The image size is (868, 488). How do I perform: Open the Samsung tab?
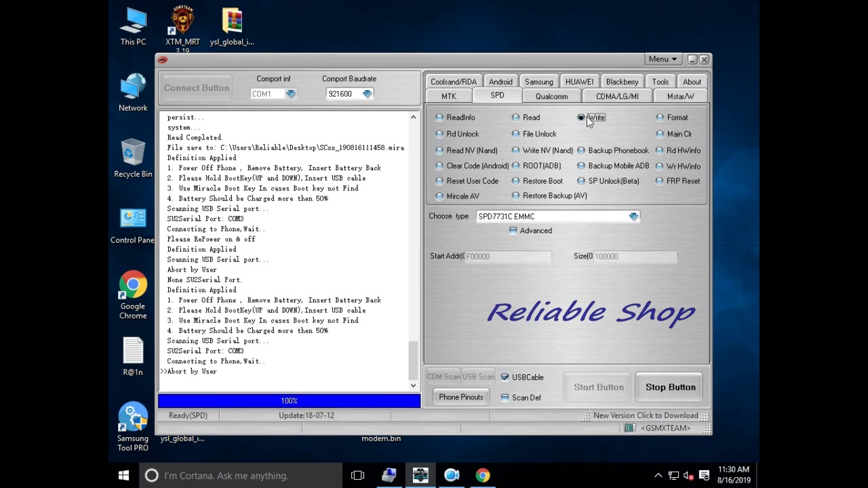[539, 82]
